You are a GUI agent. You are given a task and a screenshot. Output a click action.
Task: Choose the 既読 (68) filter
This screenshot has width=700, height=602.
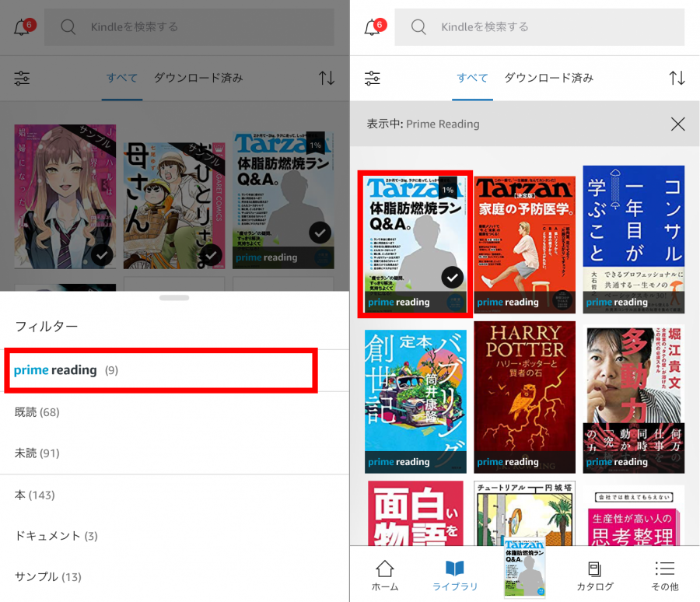pos(174,411)
